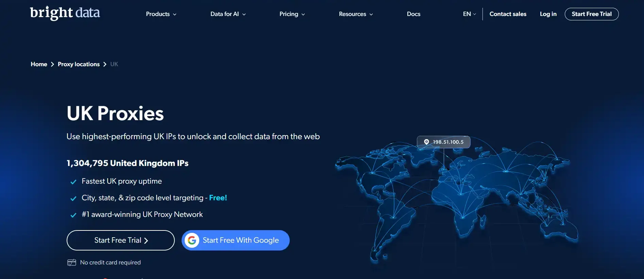644x279 pixels.
Task: Click the Bright Data logo
Action: (x=65, y=13)
